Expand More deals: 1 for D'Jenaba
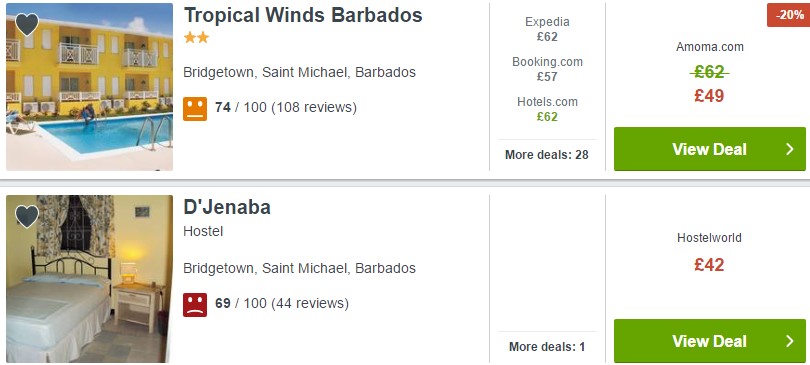 pos(547,346)
